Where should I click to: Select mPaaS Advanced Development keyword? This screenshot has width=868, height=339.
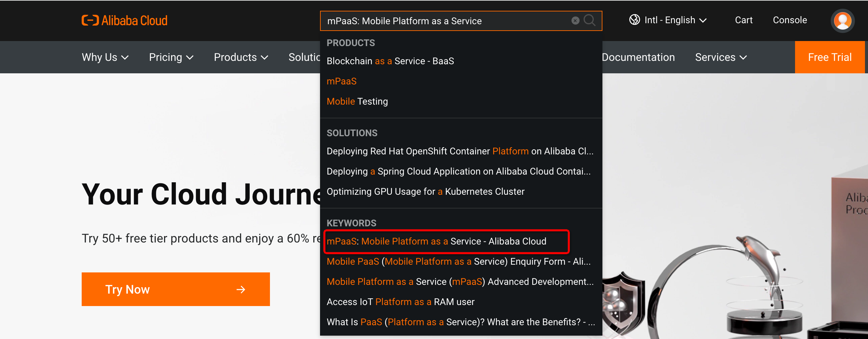[x=461, y=282]
